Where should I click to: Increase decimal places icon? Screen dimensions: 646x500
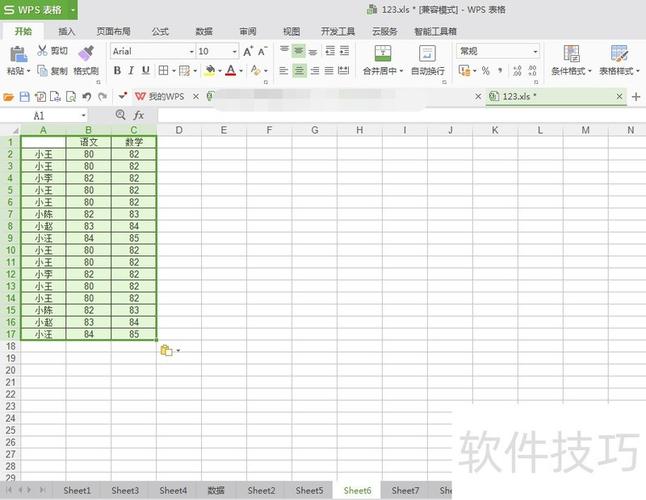(x=517, y=71)
